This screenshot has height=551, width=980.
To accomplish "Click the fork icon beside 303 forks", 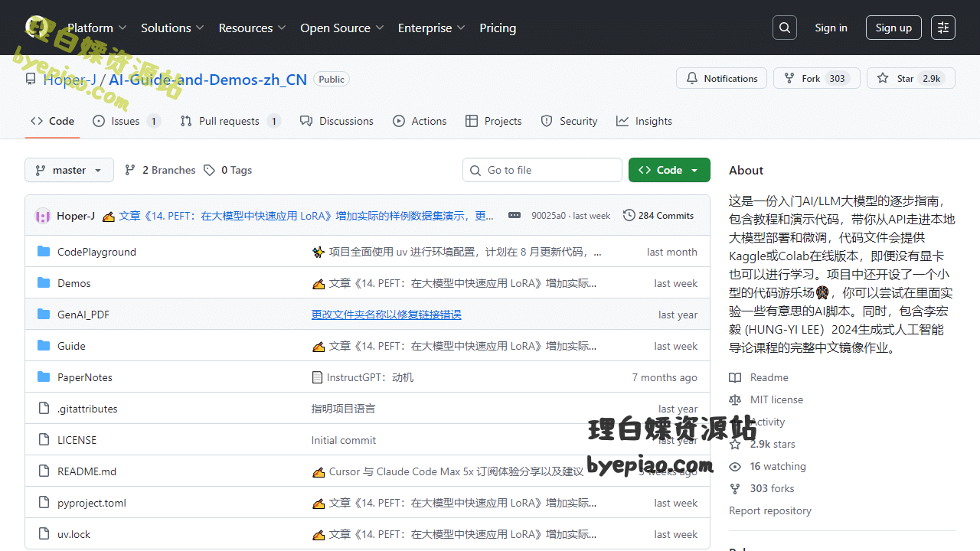I will pyautogui.click(x=735, y=488).
